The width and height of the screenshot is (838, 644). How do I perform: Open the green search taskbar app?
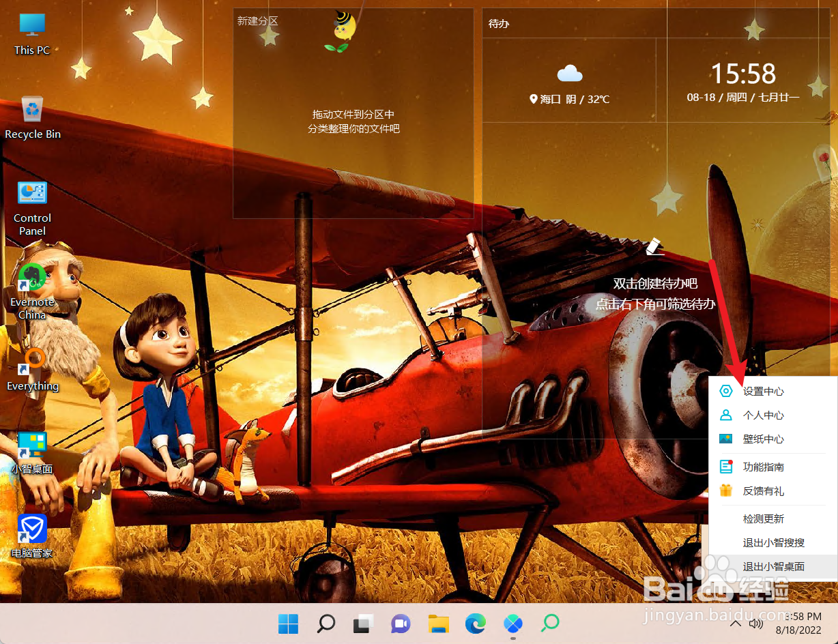tap(550, 623)
